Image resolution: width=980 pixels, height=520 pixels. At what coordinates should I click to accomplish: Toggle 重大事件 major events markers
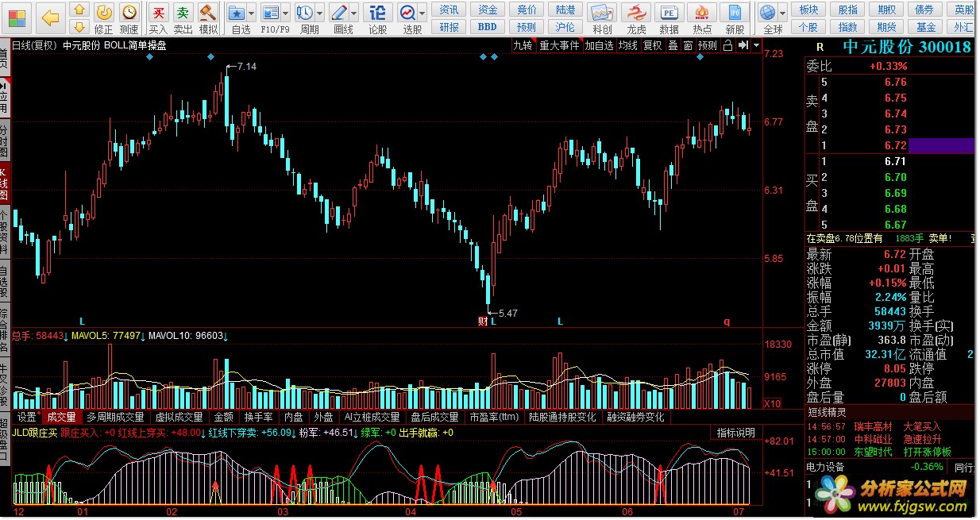(x=559, y=45)
